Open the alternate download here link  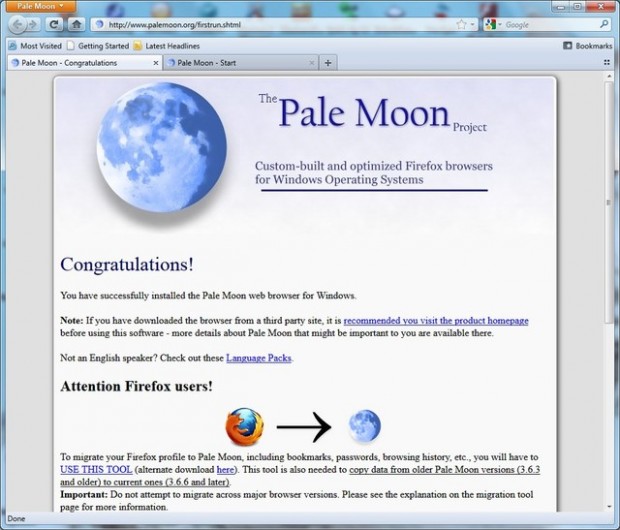coord(225,469)
